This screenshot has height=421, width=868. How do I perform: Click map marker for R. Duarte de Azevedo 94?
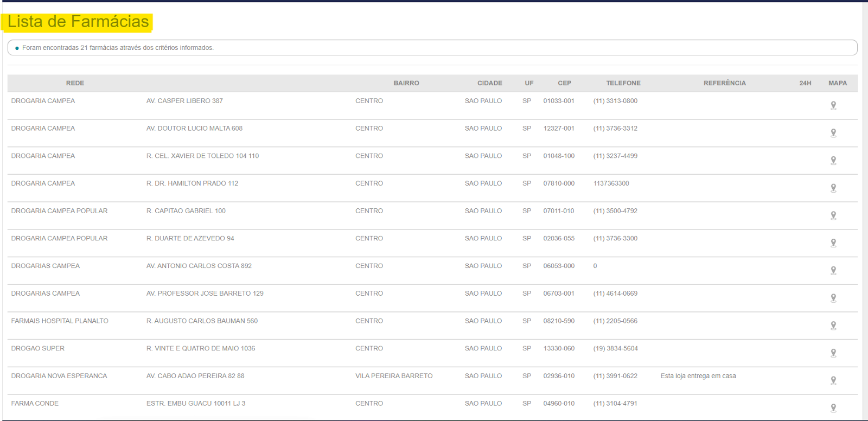[833, 243]
